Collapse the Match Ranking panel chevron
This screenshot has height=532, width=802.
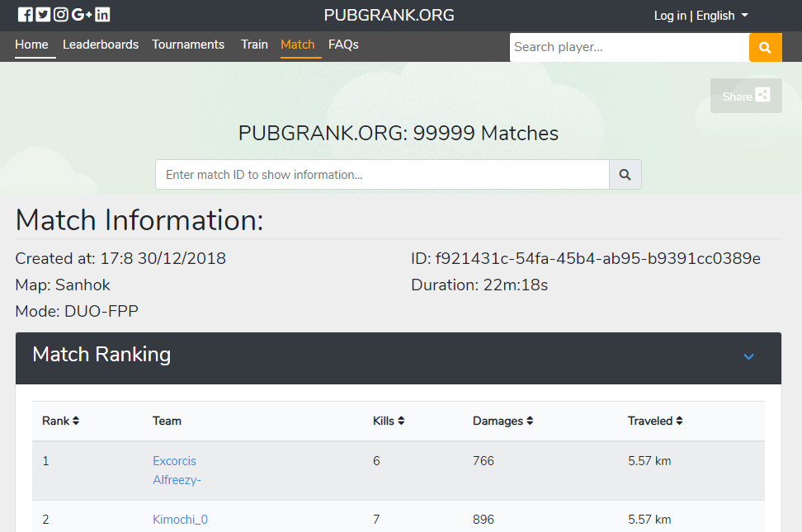click(748, 357)
